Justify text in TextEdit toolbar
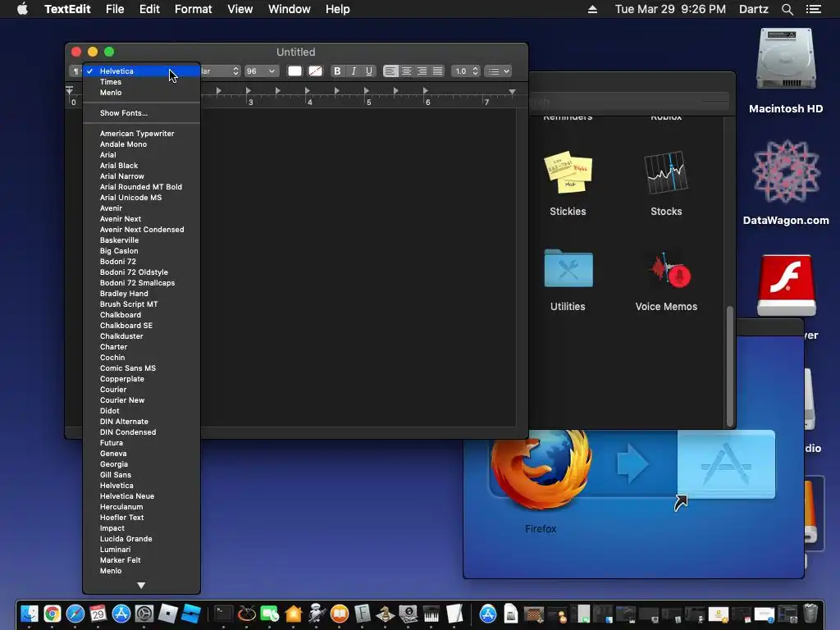 (x=438, y=71)
